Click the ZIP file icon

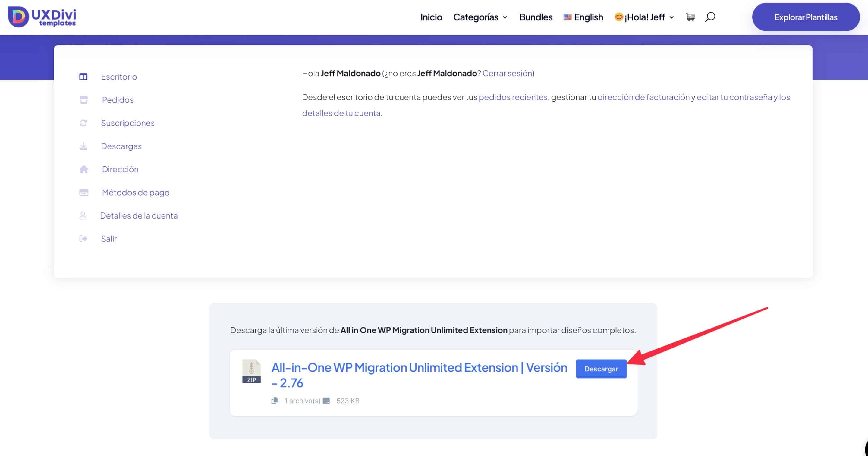point(251,371)
